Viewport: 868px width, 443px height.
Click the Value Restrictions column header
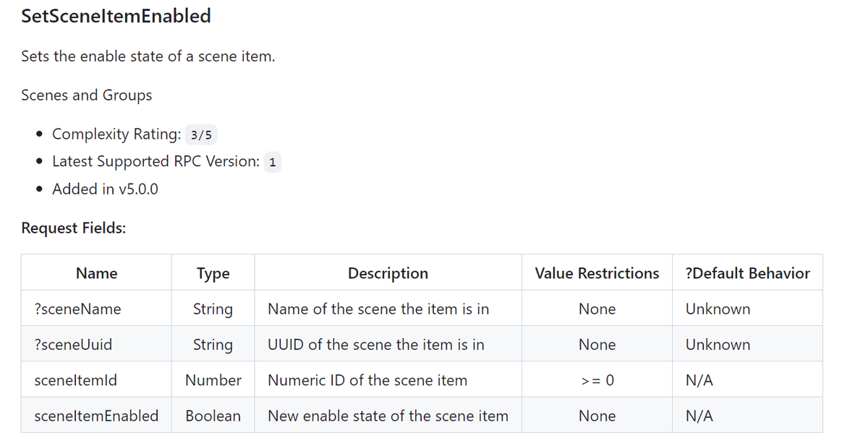pos(597,273)
